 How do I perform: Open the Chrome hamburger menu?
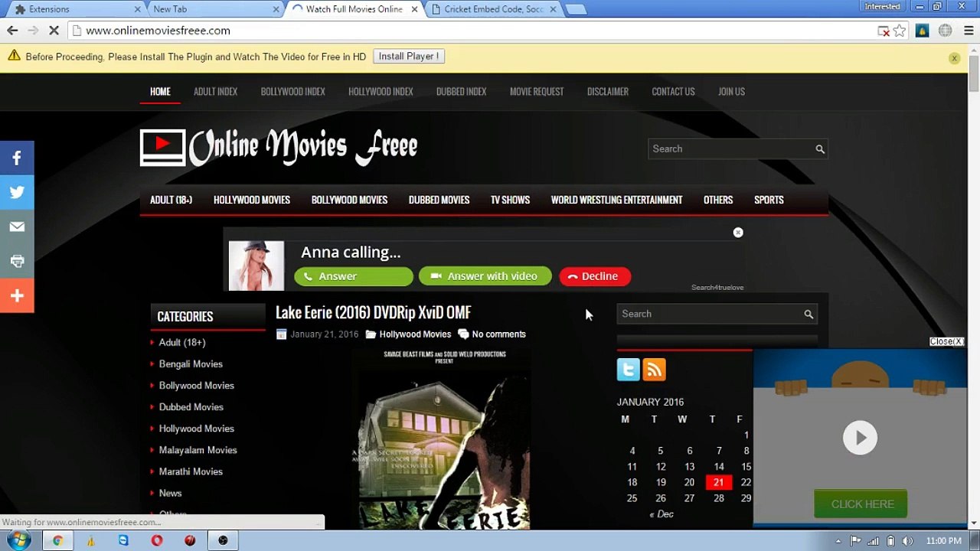(969, 31)
